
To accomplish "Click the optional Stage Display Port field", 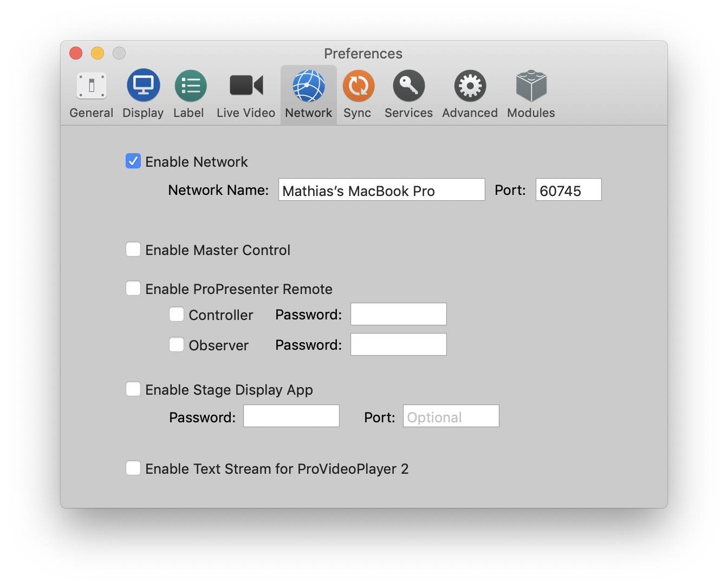I will click(450, 416).
